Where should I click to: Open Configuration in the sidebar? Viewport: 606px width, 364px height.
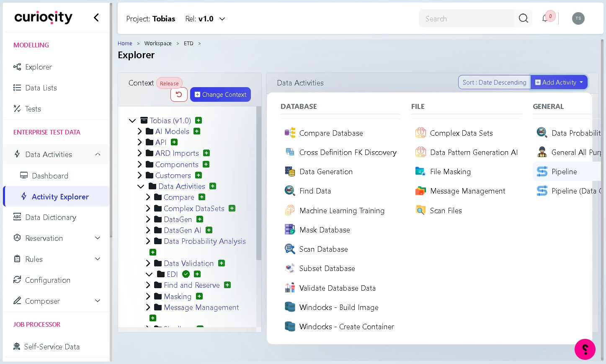coord(48,280)
